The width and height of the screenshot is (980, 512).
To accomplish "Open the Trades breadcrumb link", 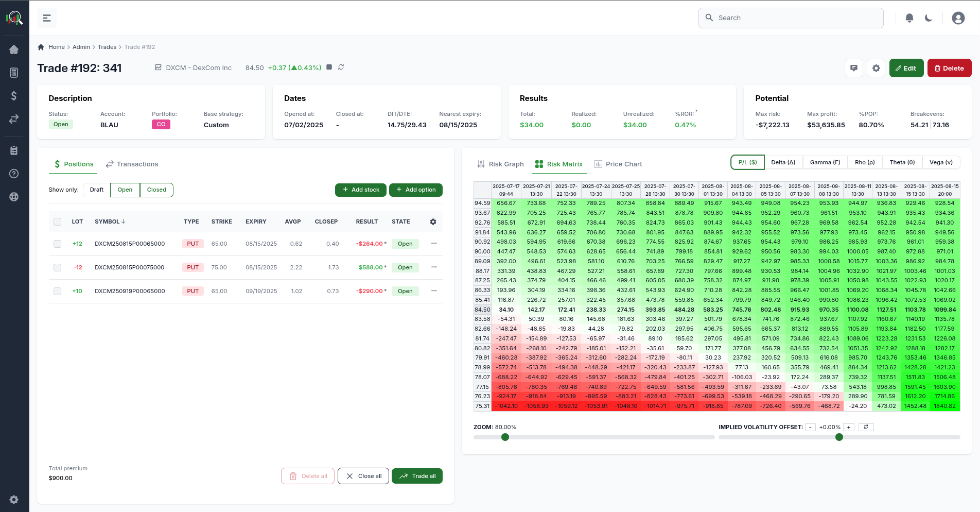I will tap(107, 47).
